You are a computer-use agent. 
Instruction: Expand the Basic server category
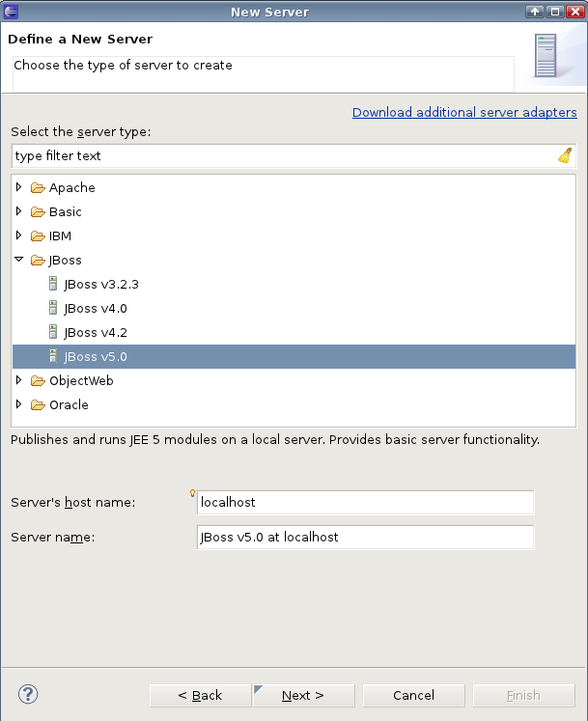point(18,211)
